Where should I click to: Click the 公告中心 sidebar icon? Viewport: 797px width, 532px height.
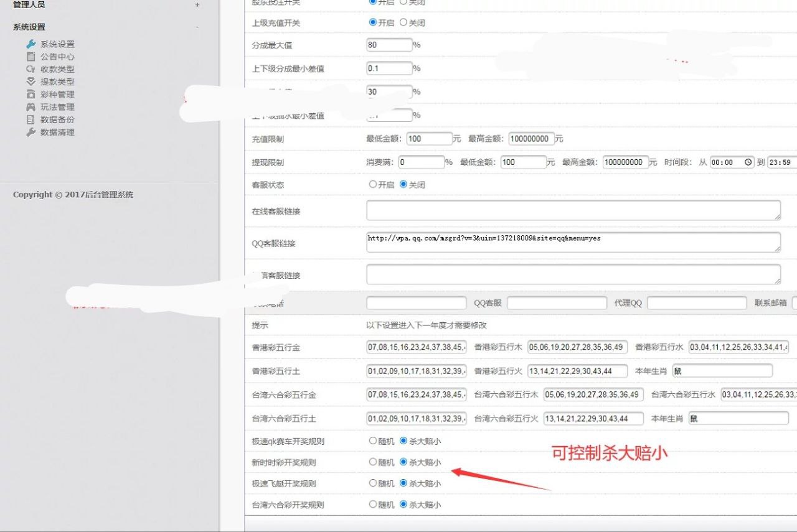31,57
